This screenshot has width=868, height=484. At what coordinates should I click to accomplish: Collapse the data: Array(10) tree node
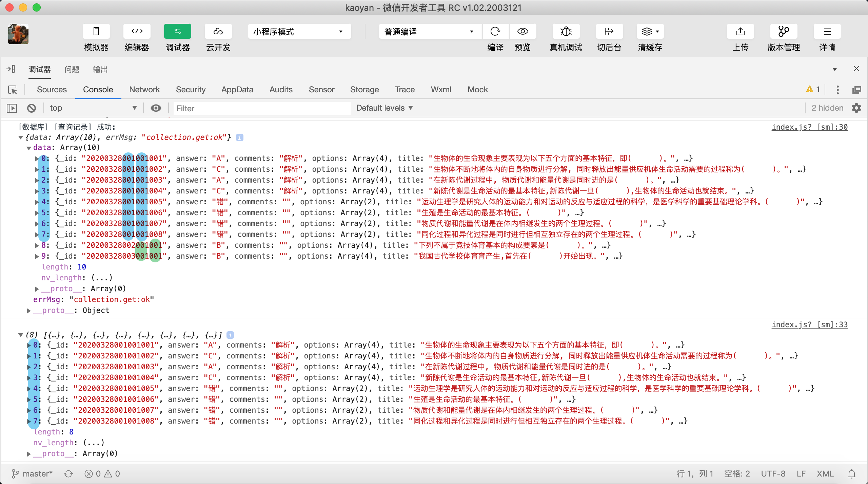pyautogui.click(x=29, y=148)
